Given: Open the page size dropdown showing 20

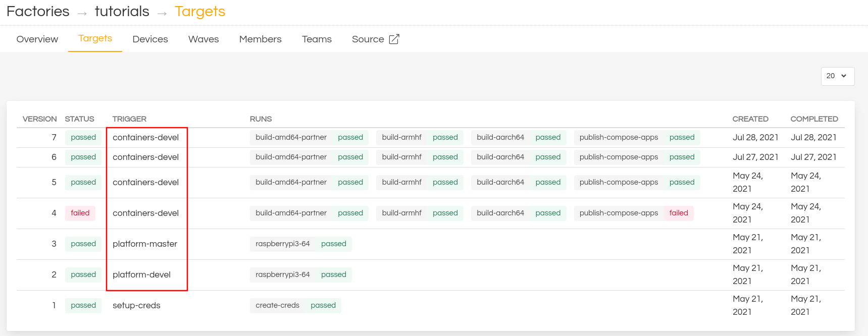Looking at the screenshot, I should (x=838, y=76).
